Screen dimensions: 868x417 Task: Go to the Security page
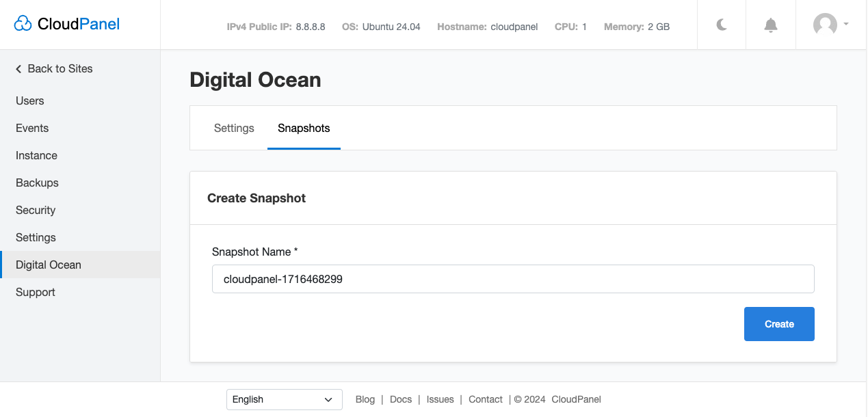click(36, 210)
